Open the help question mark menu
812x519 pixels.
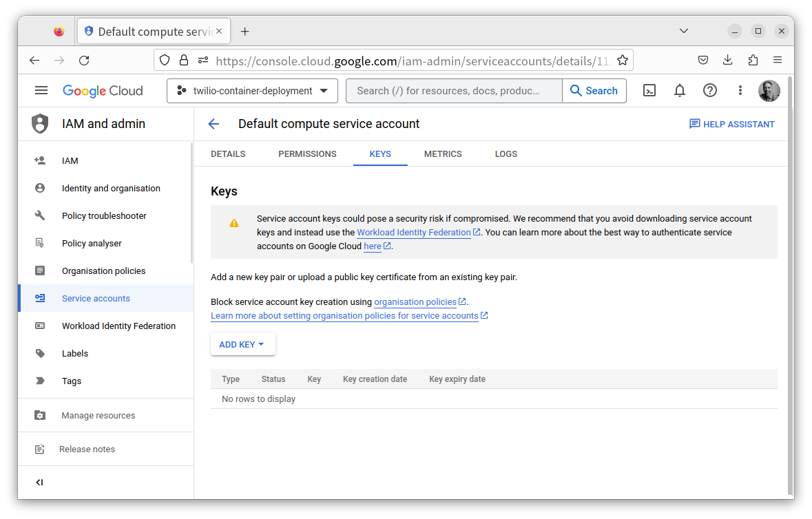(x=710, y=91)
